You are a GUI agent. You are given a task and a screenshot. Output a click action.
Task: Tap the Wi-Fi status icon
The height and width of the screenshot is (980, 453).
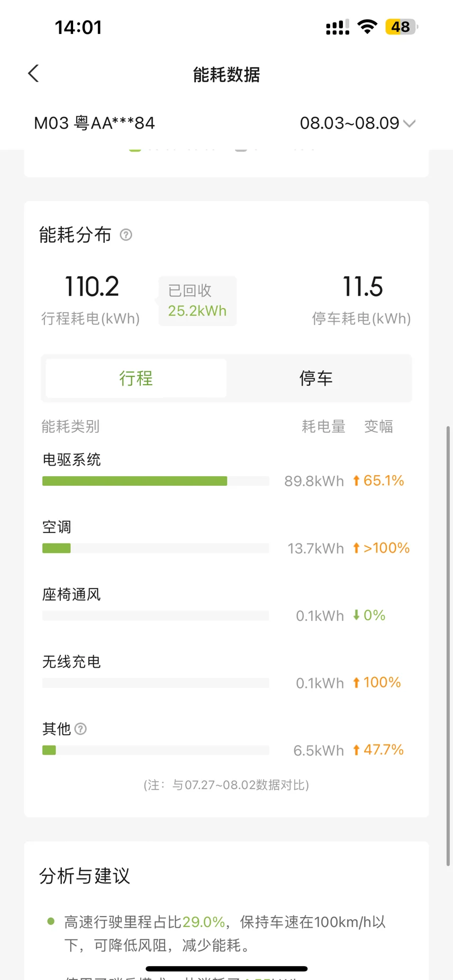pyautogui.click(x=367, y=26)
